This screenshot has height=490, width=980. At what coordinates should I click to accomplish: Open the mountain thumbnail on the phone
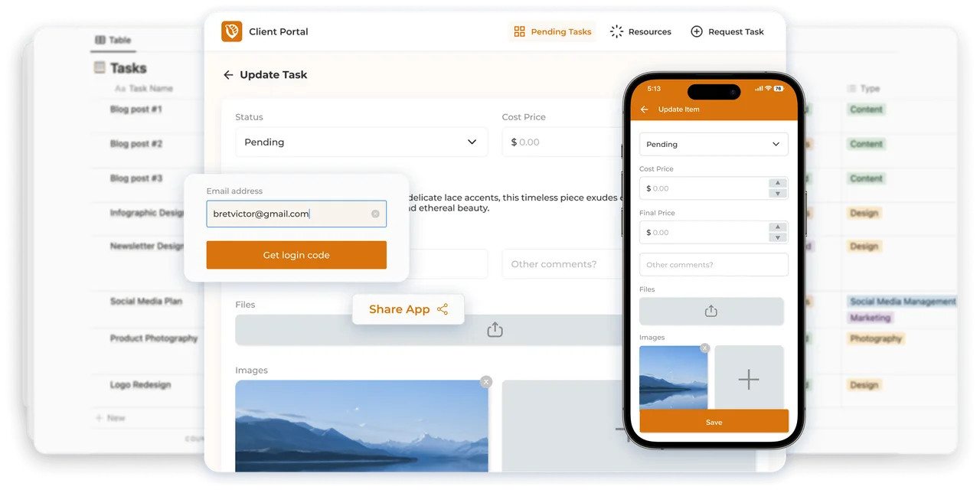[x=673, y=377]
